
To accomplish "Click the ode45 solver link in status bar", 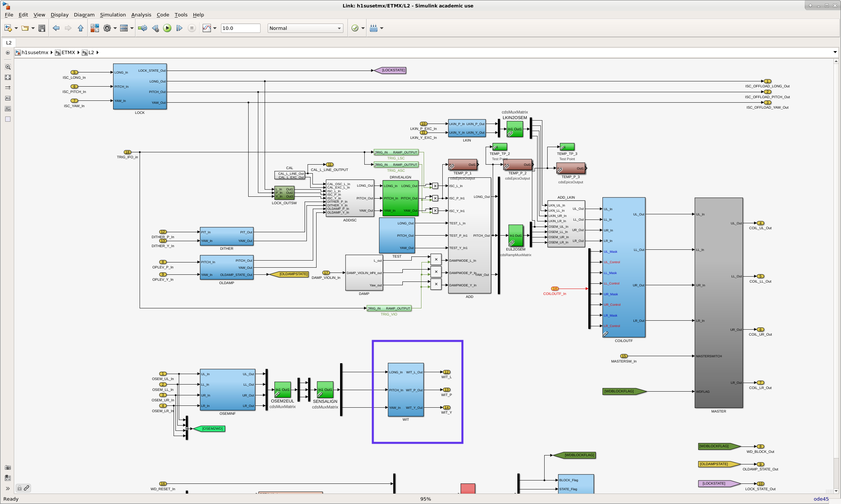I will 821,499.
